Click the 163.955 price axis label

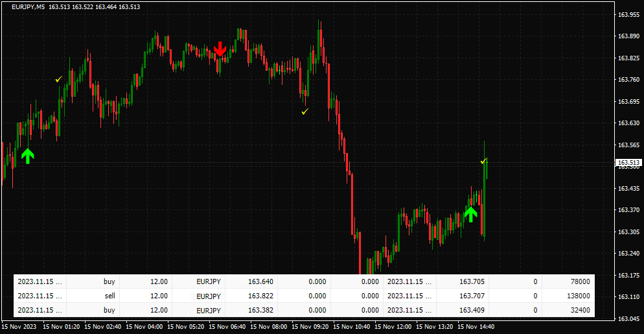coord(628,15)
